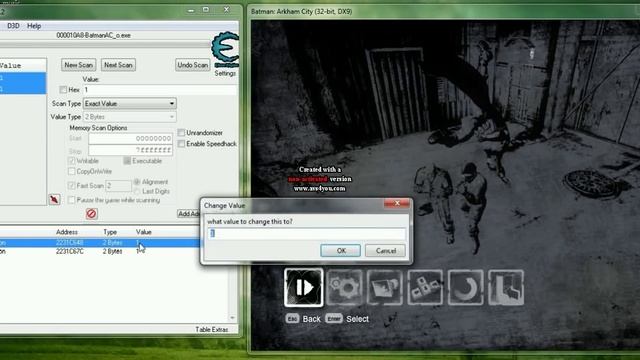Click the Undo Scan button
Image resolution: width=640 pixels, height=360 pixels.
[x=193, y=65]
